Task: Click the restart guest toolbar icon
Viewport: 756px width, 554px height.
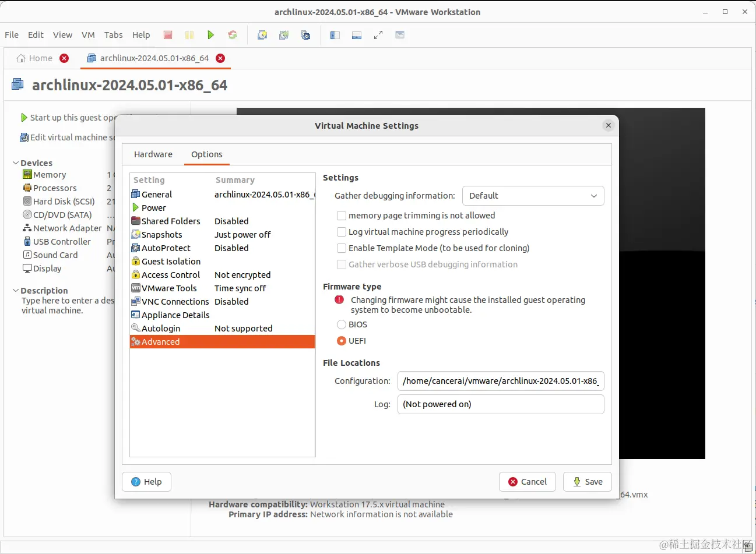Action: (x=233, y=35)
